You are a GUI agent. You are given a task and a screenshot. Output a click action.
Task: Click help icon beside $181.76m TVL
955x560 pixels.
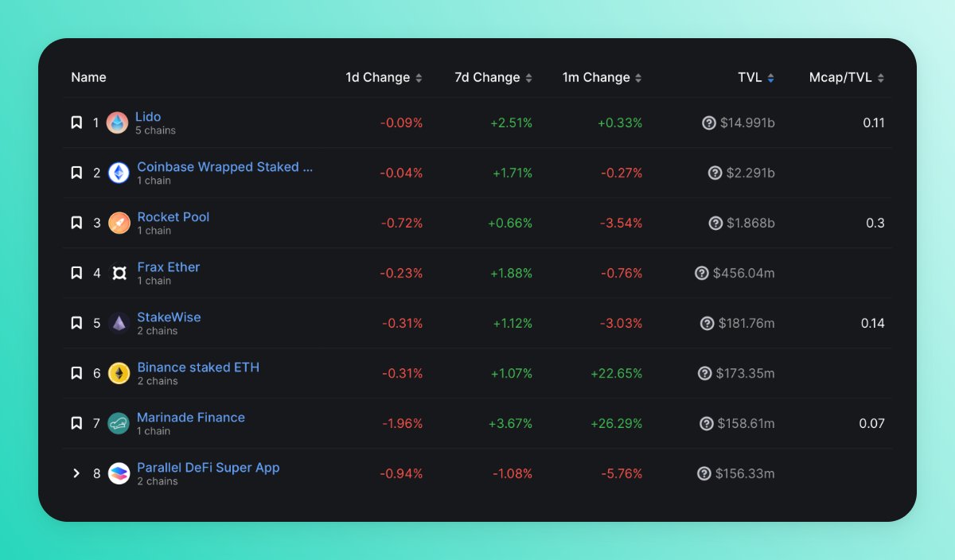coord(707,323)
